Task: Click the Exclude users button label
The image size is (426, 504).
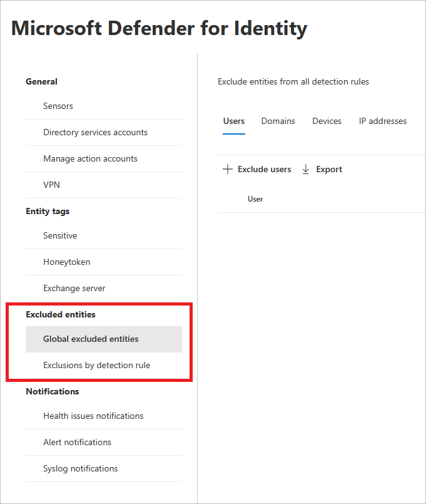Action: [264, 169]
